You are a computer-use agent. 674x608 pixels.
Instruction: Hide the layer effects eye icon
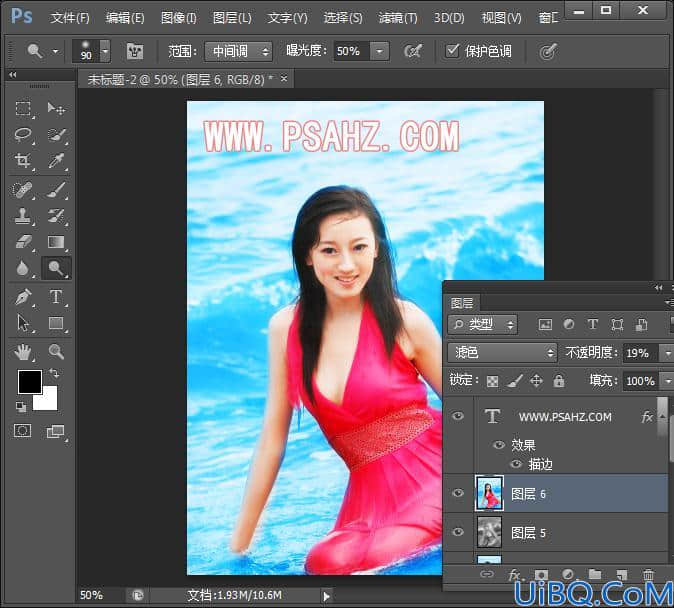499,445
